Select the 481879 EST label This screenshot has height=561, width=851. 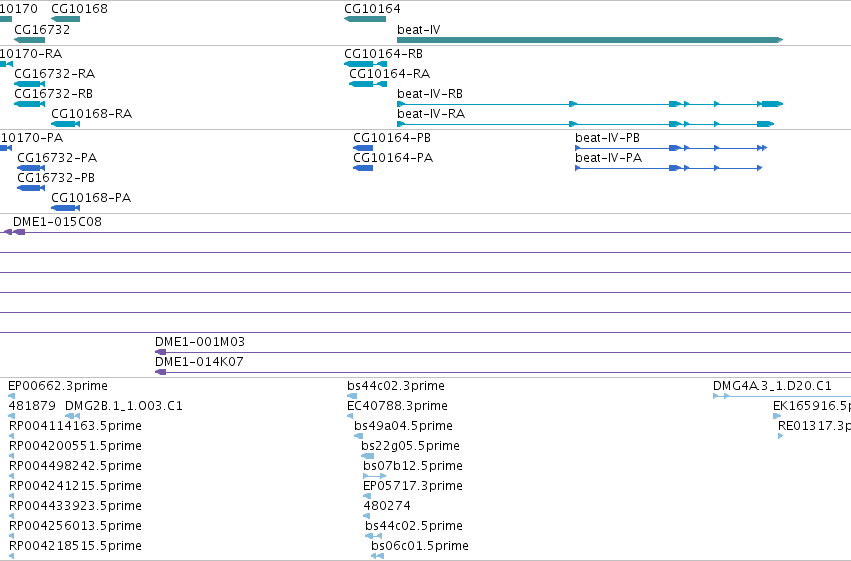[32, 406]
